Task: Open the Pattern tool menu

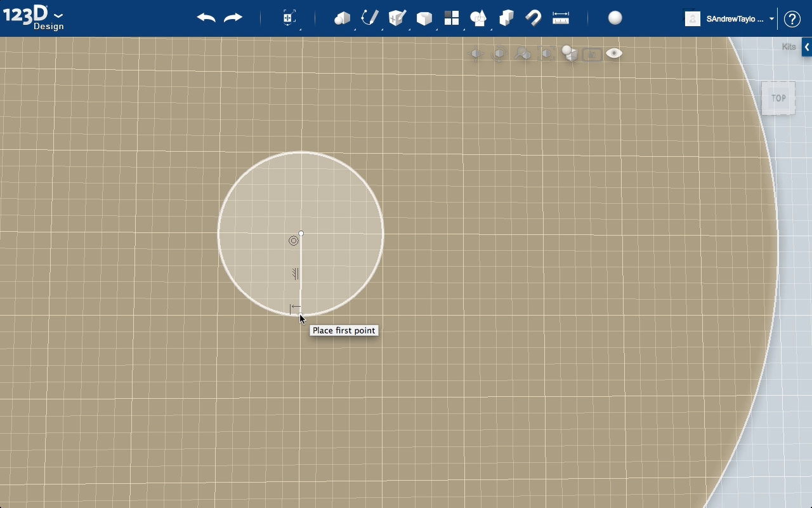Action: [452, 18]
